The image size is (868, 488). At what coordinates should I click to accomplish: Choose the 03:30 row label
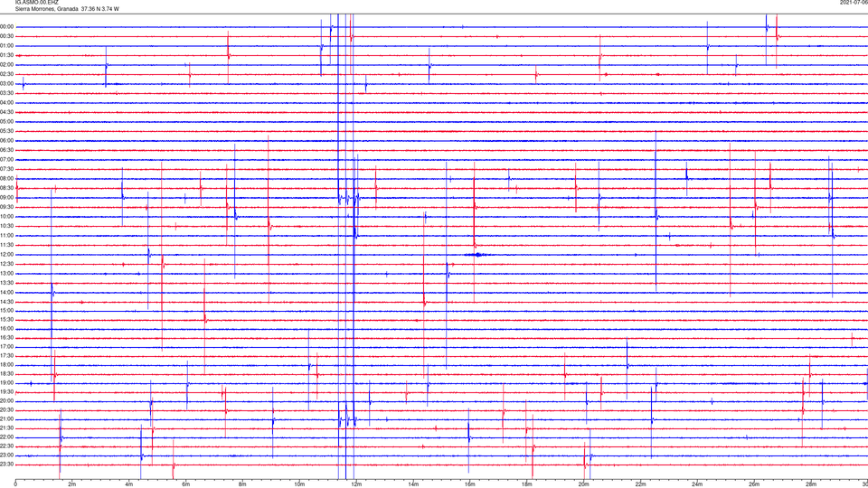[7, 93]
